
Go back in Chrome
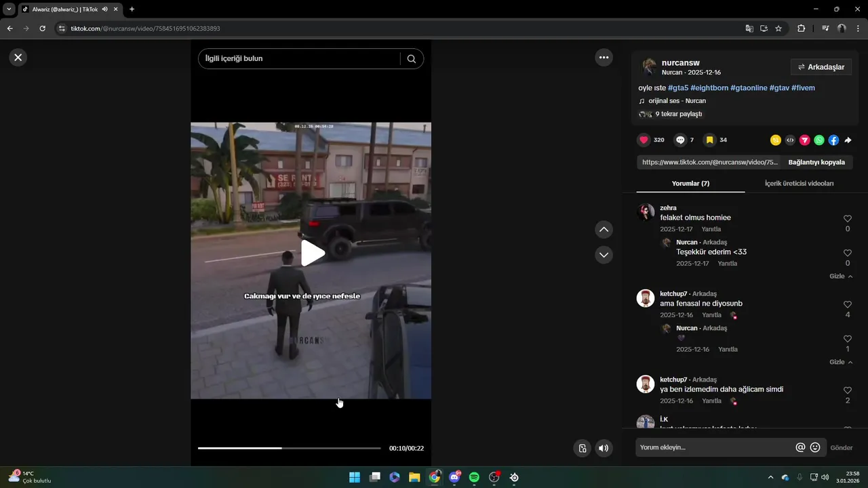9,28
